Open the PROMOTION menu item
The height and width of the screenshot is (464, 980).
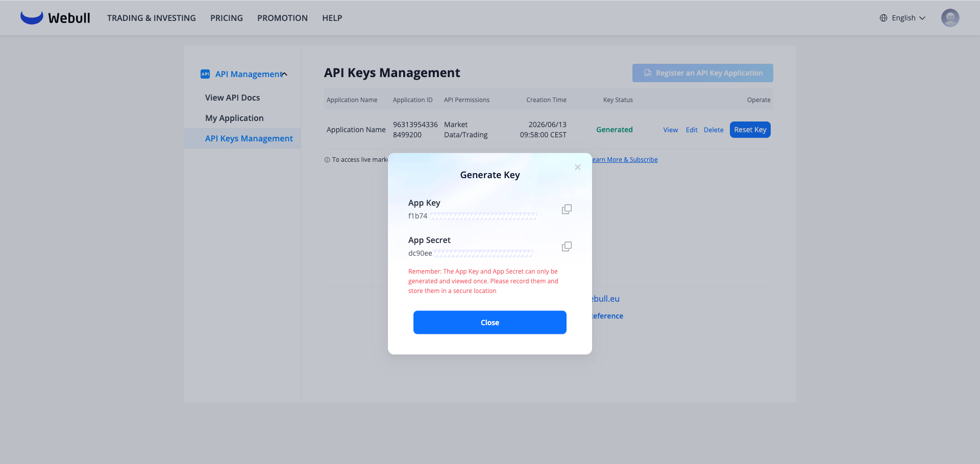click(x=282, y=18)
